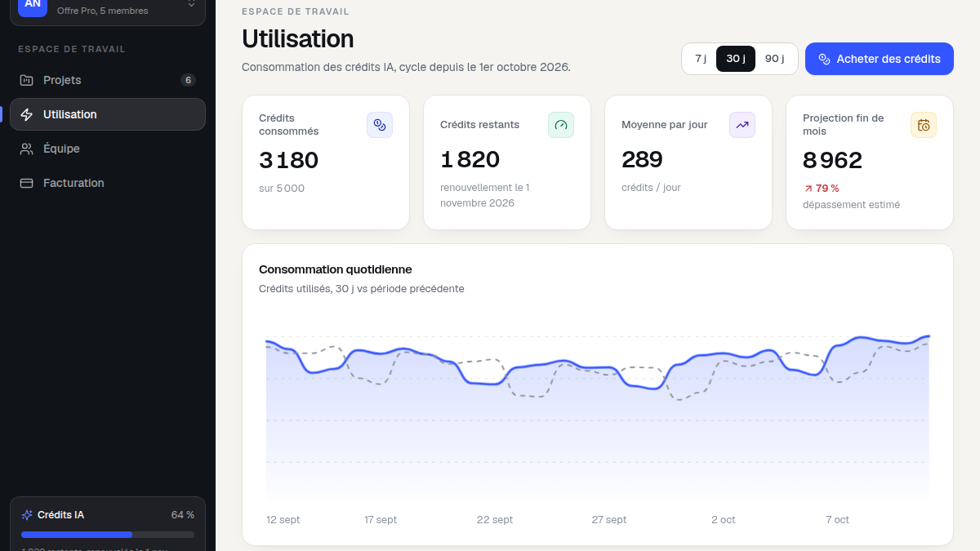Click the Acheter des crédits button
This screenshot has height=551, width=980.
(x=880, y=59)
